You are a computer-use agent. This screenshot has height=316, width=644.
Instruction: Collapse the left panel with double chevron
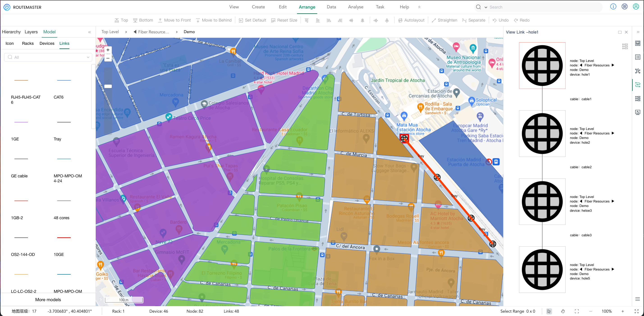coord(89,32)
